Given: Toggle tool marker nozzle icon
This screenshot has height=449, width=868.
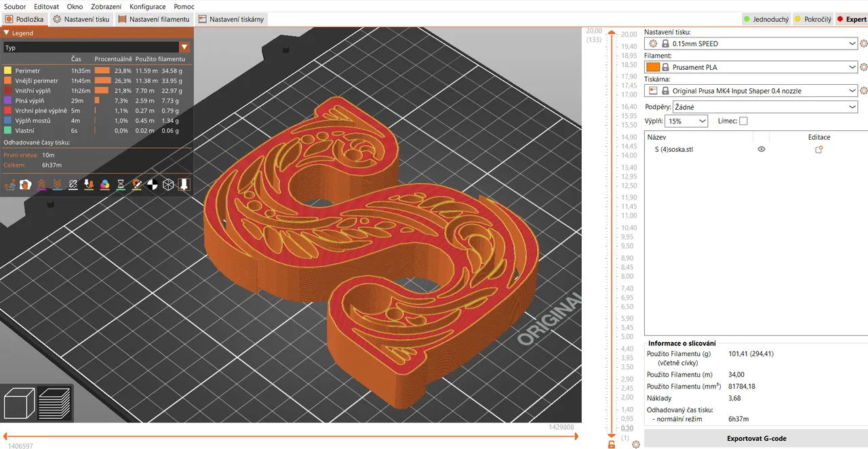Looking at the screenshot, I should pyautogui.click(x=184, y=184).
